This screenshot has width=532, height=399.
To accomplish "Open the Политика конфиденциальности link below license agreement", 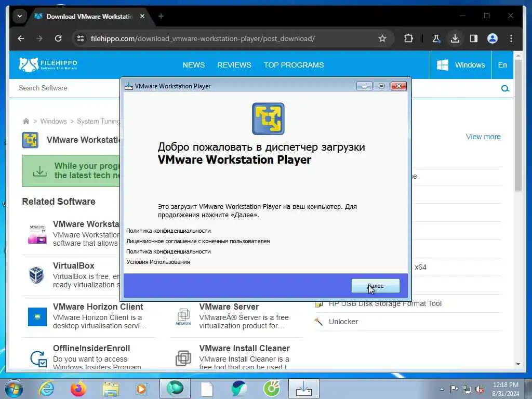I will click(x=168, y=251).
